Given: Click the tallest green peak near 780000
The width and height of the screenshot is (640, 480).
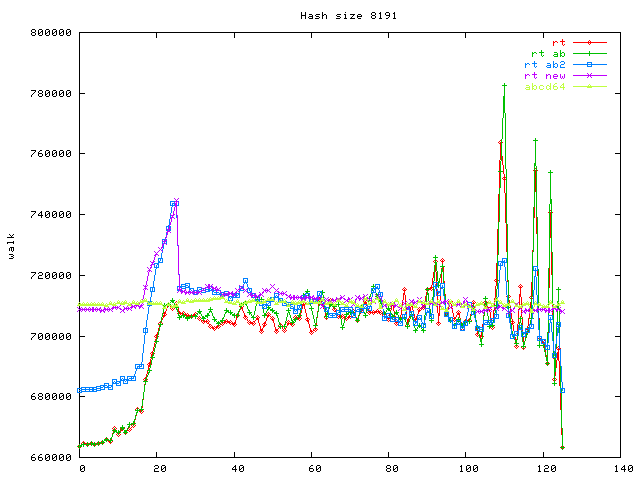Looking at the screenshot, I should coord(505,85).
